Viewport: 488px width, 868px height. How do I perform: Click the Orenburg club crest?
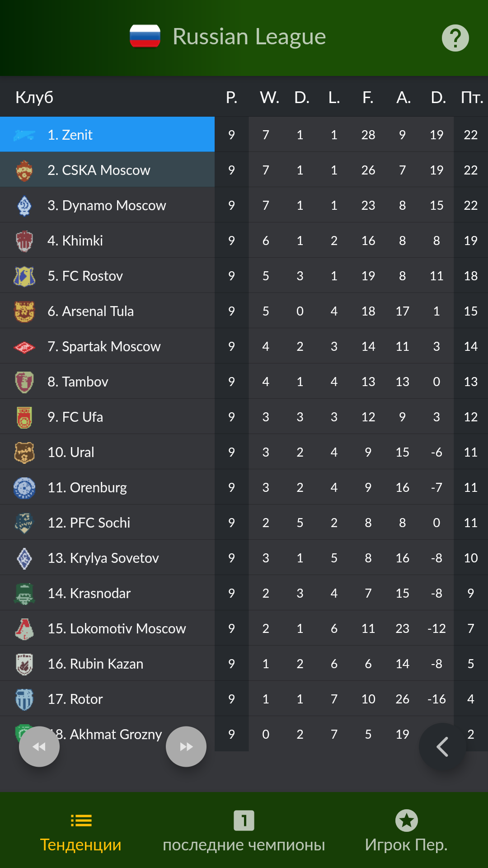pyautogui.click(x=24, y=488)
